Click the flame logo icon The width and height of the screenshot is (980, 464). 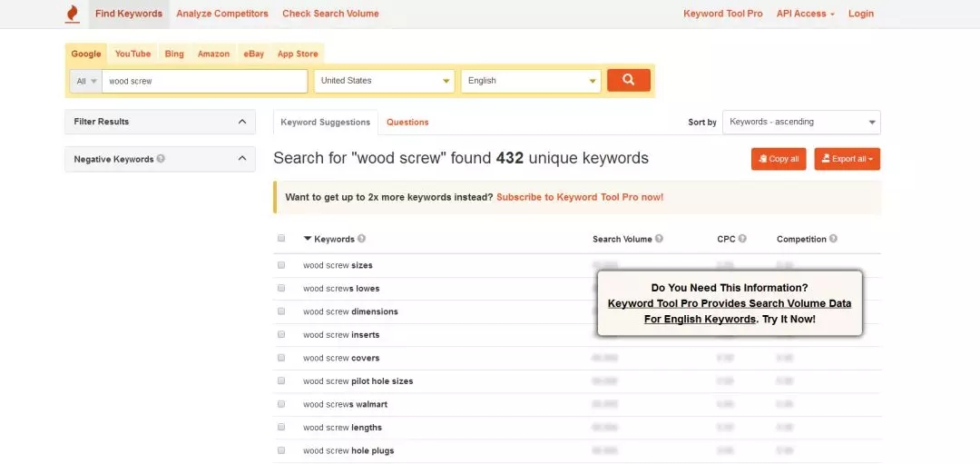(x=73, y=14)
